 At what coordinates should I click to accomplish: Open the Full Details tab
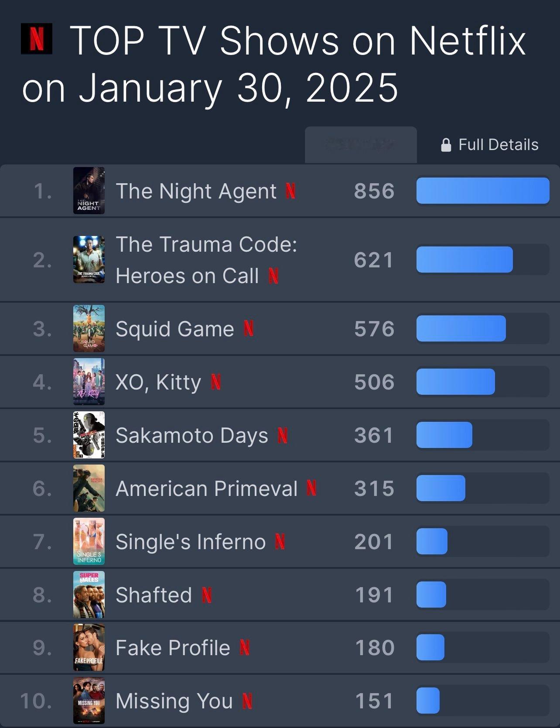click(489, 145)
